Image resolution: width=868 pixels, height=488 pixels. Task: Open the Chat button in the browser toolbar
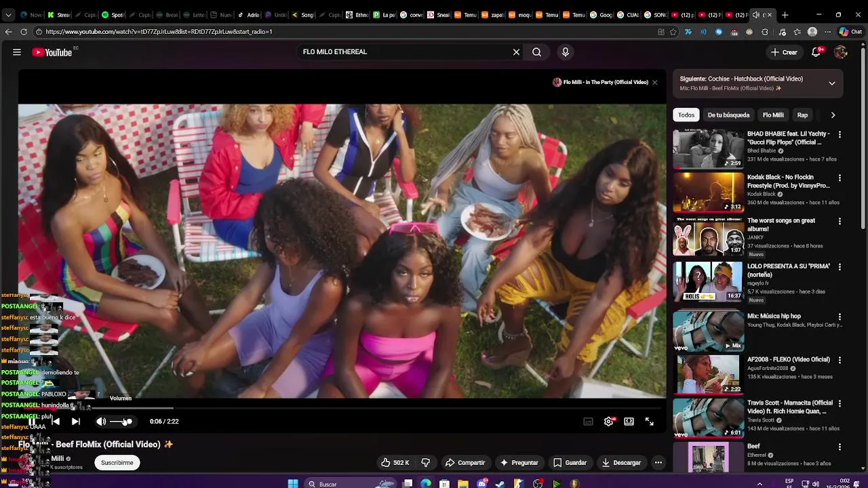pyautogui.click(x=850, y=32)
